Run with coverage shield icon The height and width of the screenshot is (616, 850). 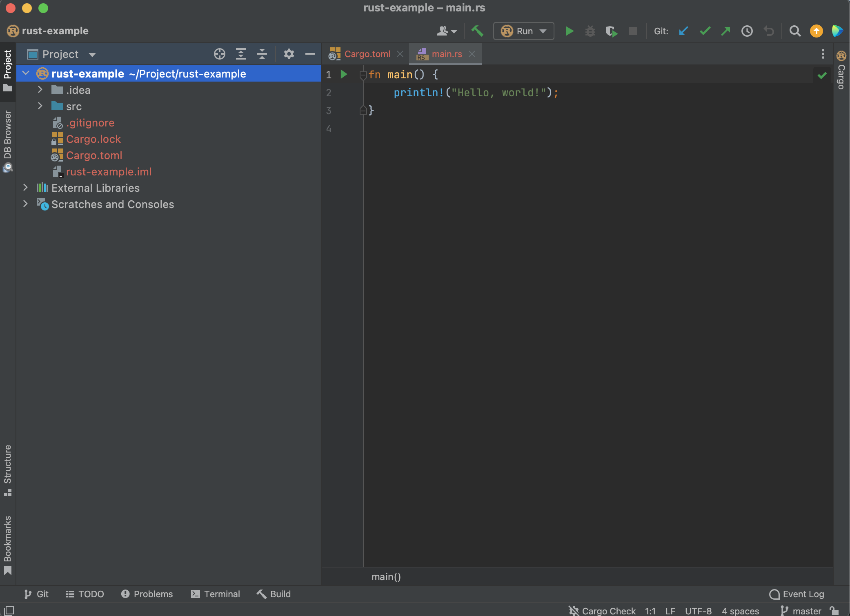[611, 31]
